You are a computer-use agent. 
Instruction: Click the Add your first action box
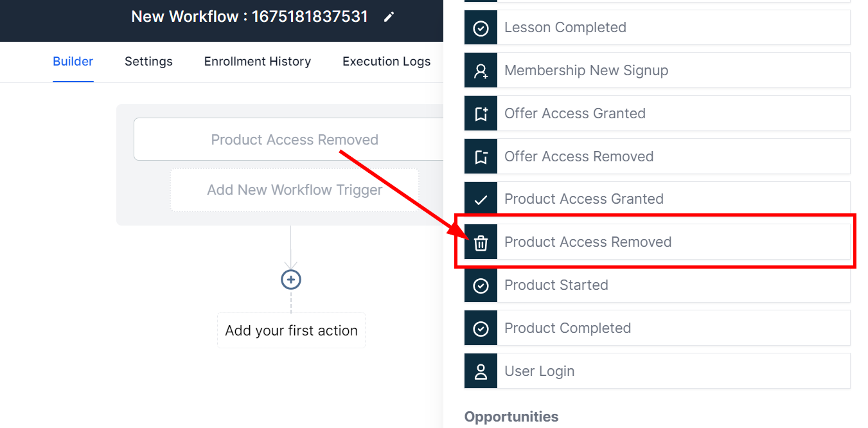tap(291, 331)
